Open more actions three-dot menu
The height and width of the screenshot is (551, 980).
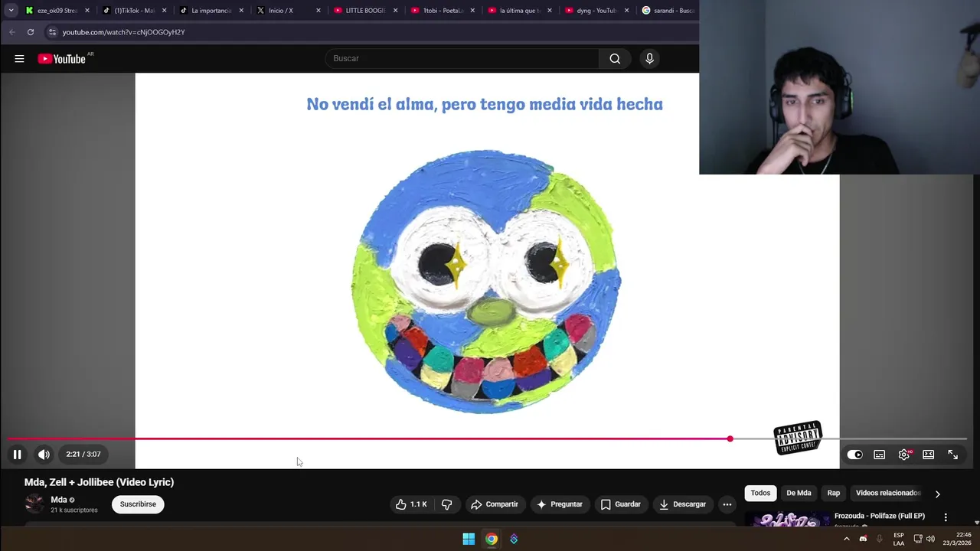click(727, 504)
